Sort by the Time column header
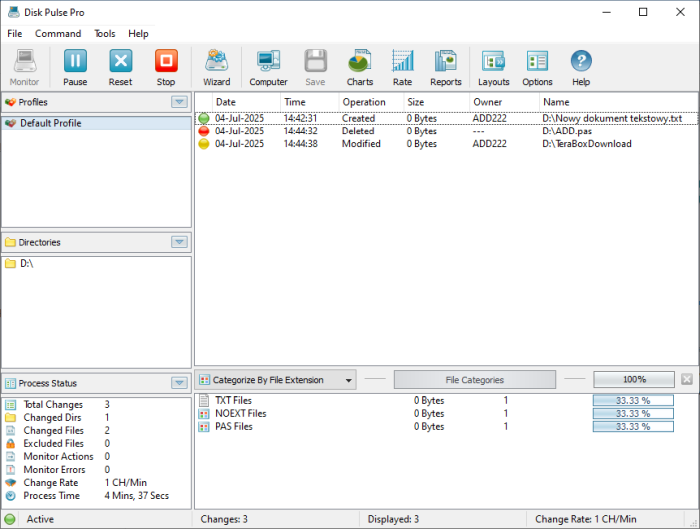Image resolution: width=700 pixels, height=529 pixels. tap(310, 102)
